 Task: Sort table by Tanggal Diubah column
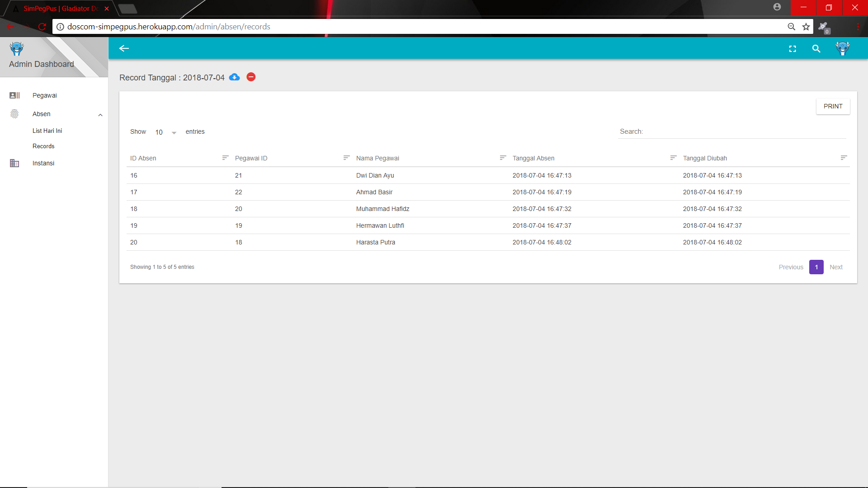coord(705,158)
